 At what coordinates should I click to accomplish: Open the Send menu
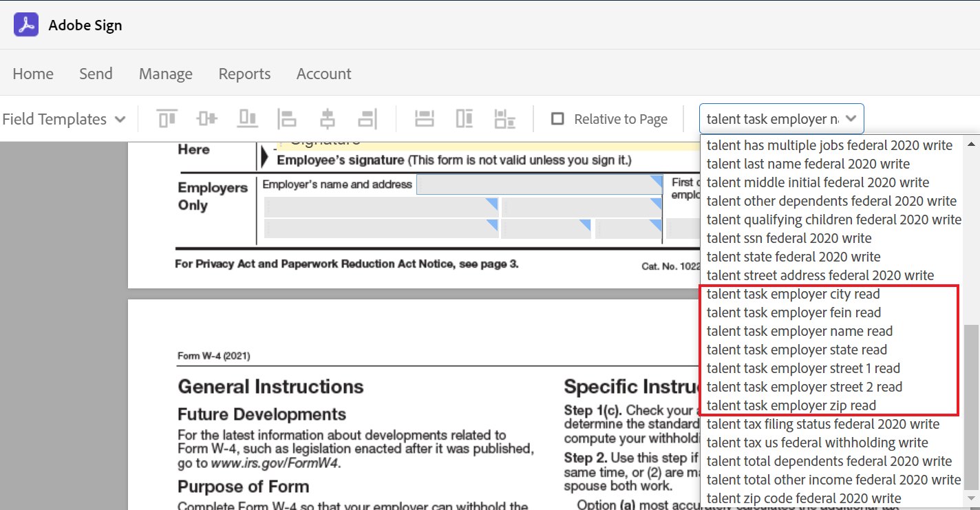96,74
